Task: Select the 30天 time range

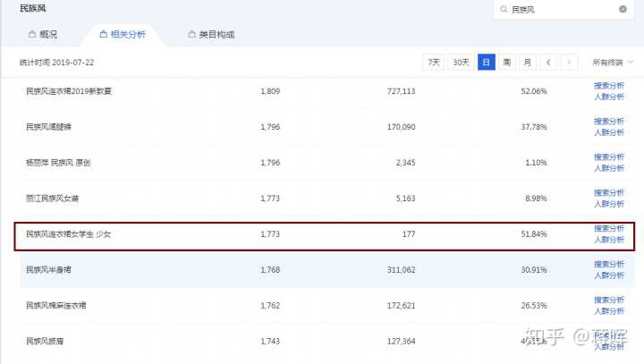Action: point(461,62)
